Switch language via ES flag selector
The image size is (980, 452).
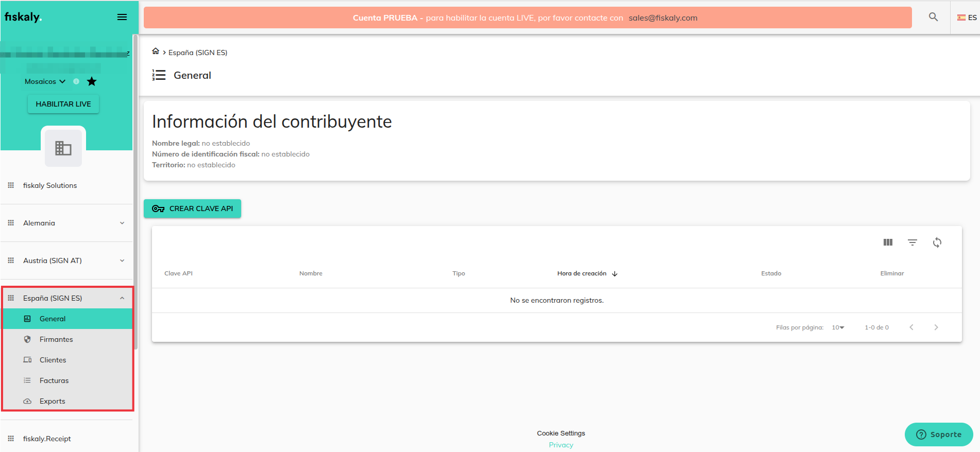tap(967, 18)
